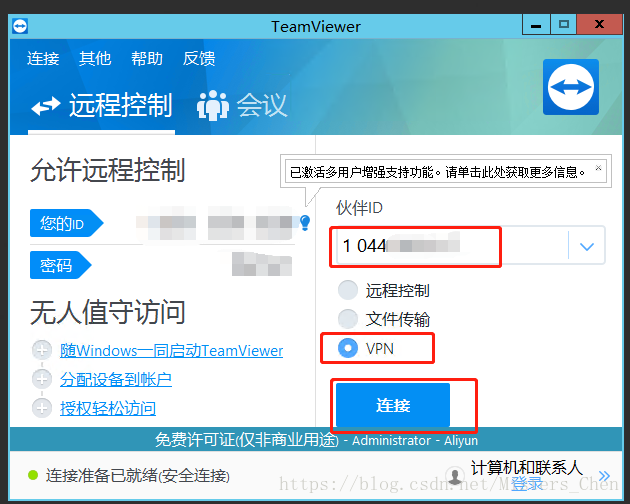Click plus icon beside 授权轻松访问
Viewport: 630px width, 504px height.
[x=42, y=408]
